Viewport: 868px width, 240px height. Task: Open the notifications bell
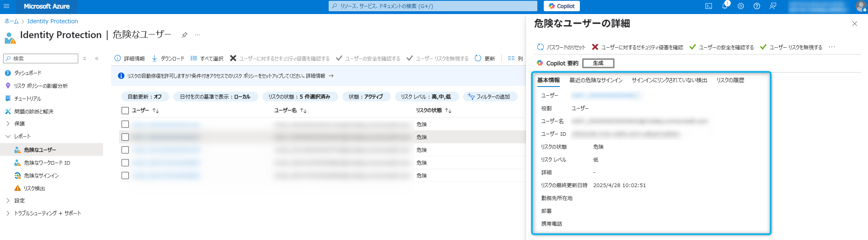(725, 6)
